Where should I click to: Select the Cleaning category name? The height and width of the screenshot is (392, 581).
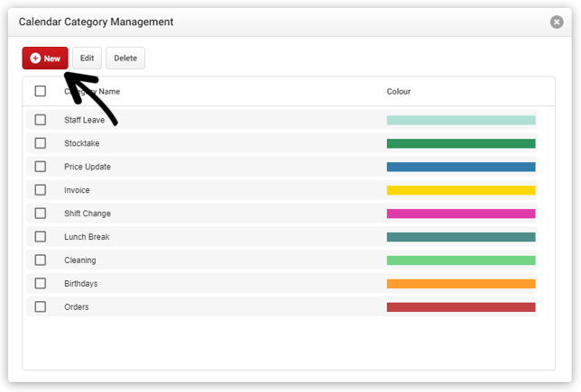click(x=80, y=260)
